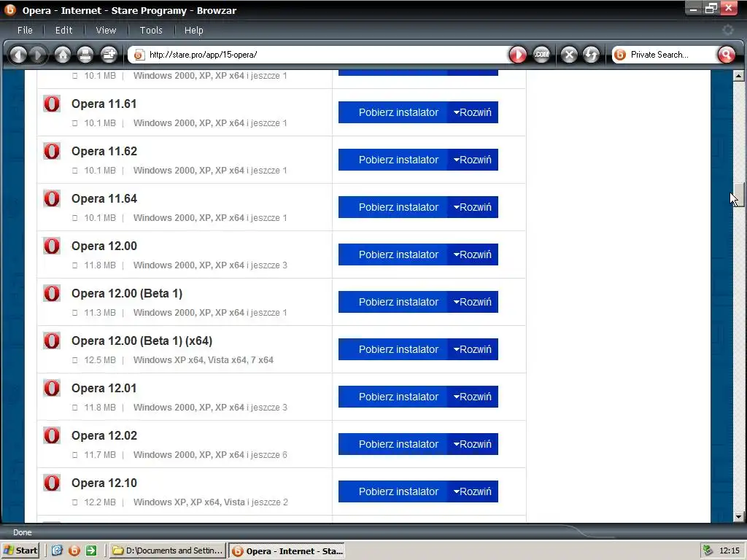The image size is (747, 560).
Task: Click the 12.5 MB file size text
Action: 100,360
